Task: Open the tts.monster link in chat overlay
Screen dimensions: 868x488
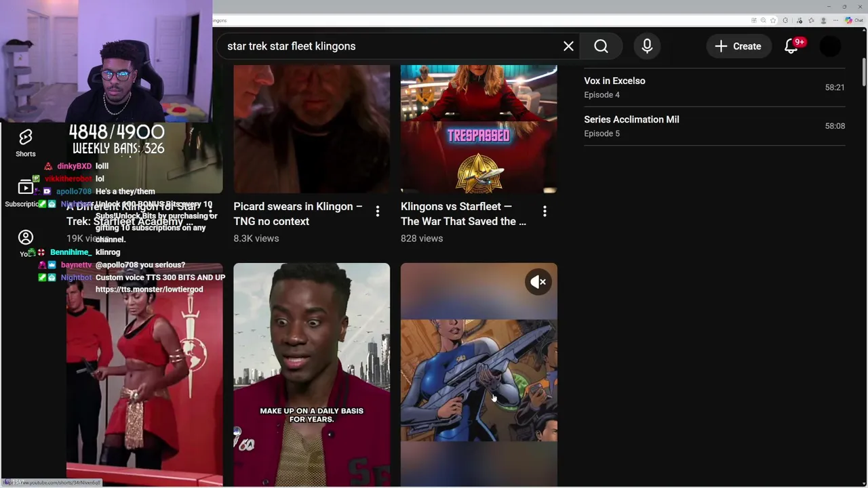Action: (x=149, y=289)
